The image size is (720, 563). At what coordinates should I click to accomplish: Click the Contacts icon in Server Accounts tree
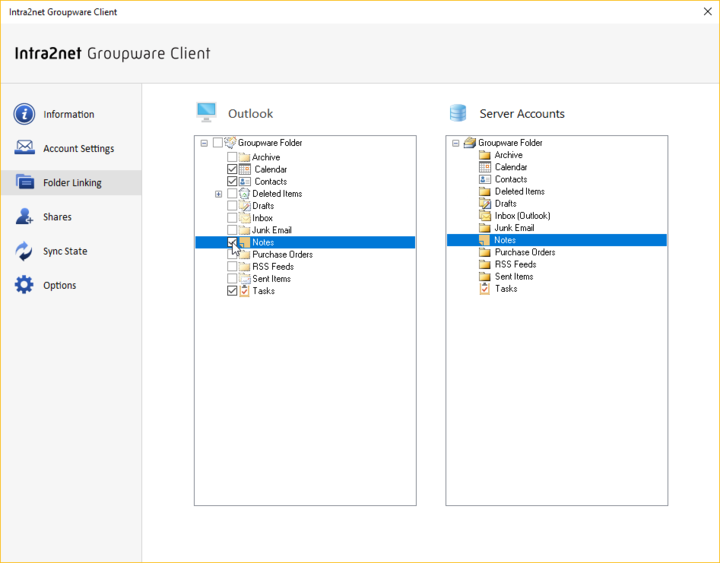485,179
